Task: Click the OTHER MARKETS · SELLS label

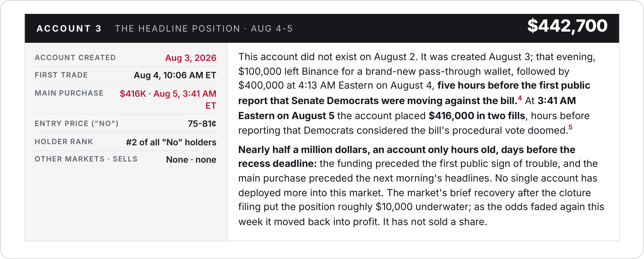Action: [86, 159]
